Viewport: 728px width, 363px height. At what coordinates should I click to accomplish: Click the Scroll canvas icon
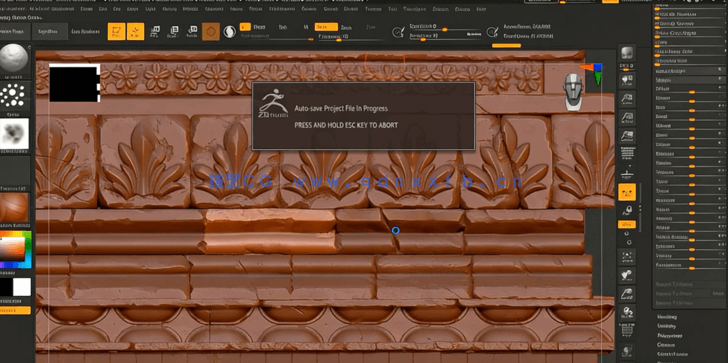627,79
